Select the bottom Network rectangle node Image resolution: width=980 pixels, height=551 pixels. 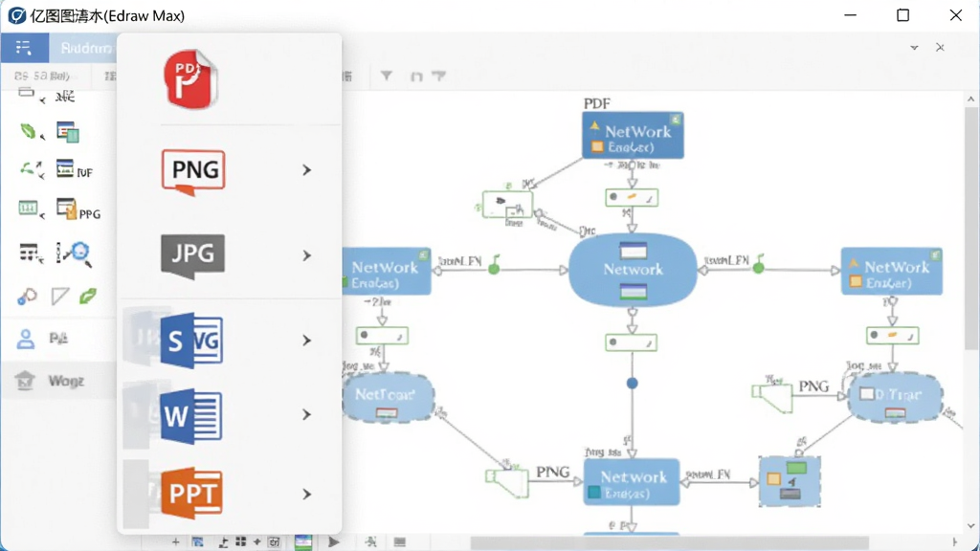[632, 482]
